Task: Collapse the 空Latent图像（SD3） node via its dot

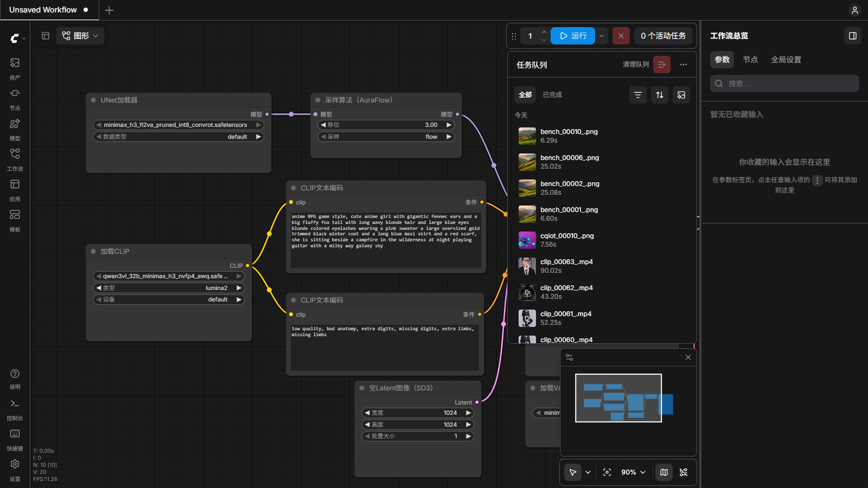Action: pos(362,388)
